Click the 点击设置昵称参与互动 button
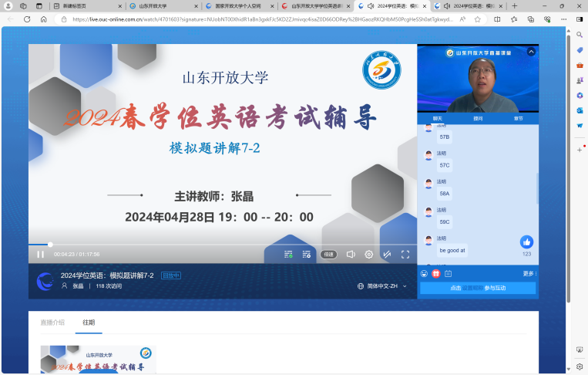The image size is (588, 375). [478, 288]
